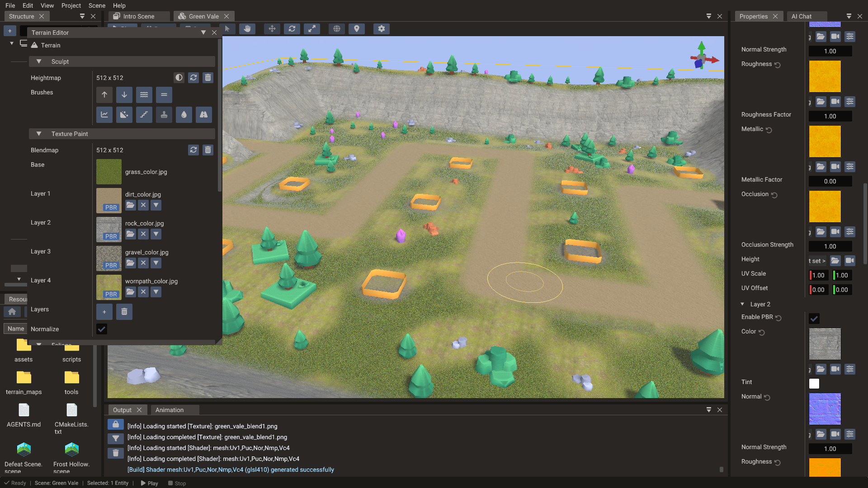Open the dropdown arrow on wornpath_color.jpg layer
The width and height of the screenshot is (868, 488).
156,292
